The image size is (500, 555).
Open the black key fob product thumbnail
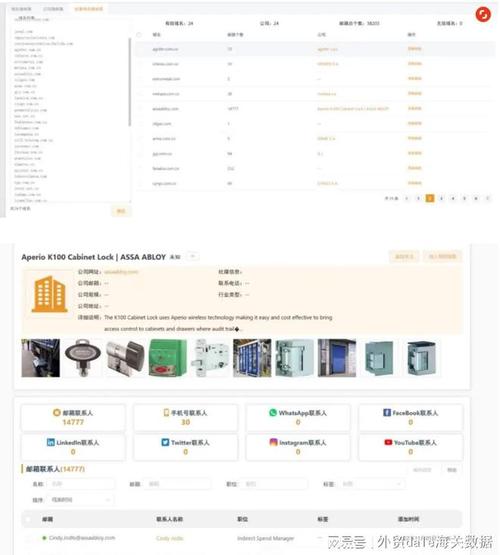click(82, 357)
